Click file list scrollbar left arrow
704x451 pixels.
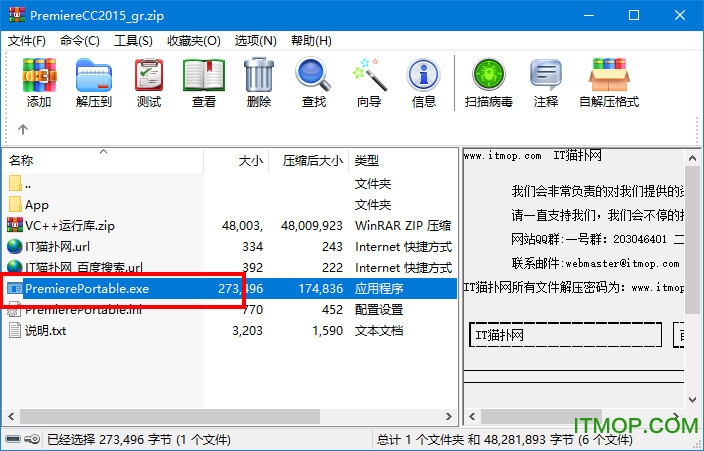[11, 416]
